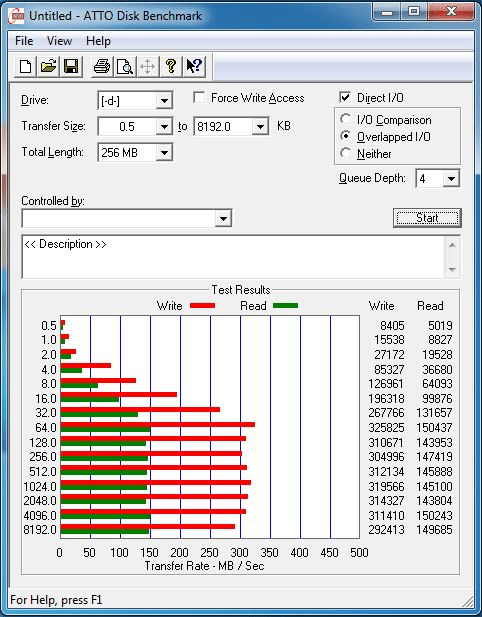Select the I/O Comparison radio button
The height and width of the screenshot is (617, 482).
[x=345, y=119]
